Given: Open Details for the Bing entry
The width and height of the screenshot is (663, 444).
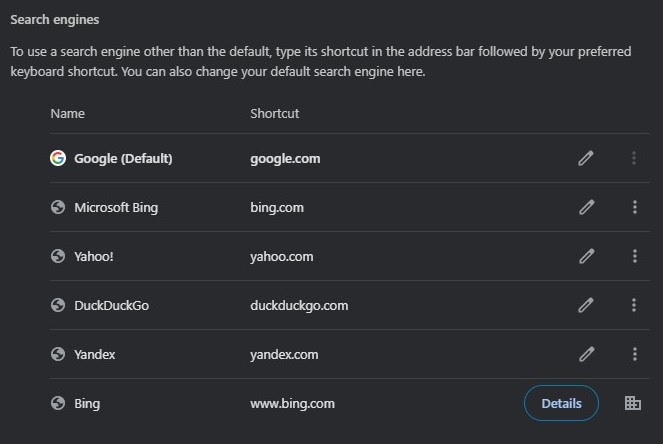Looking at the screenshot, I should (x=561, y=403).
